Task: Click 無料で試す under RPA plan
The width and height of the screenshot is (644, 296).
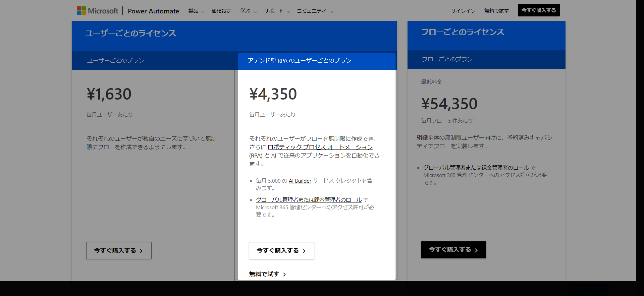Action: (268, 274)
